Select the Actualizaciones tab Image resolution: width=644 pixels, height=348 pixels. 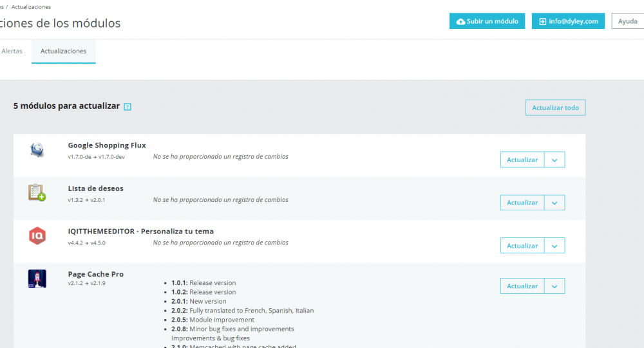[63, 51]
